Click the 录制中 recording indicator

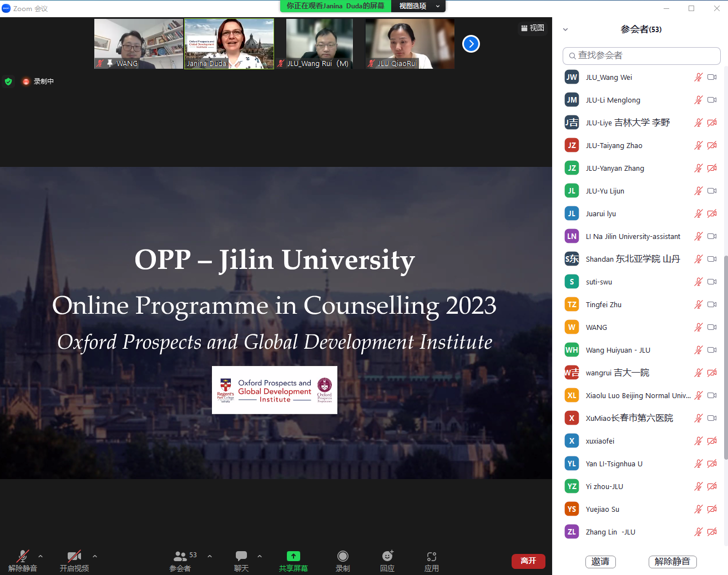point(38,82)
